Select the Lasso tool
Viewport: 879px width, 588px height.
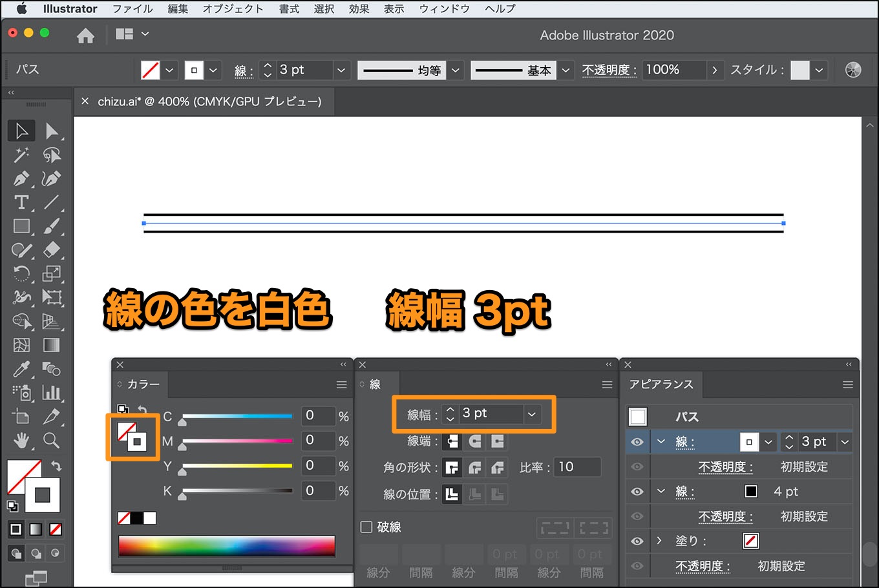point(52,154)
